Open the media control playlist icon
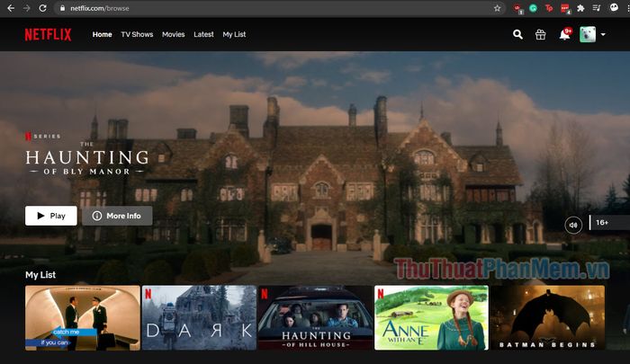 pos(597,8)
